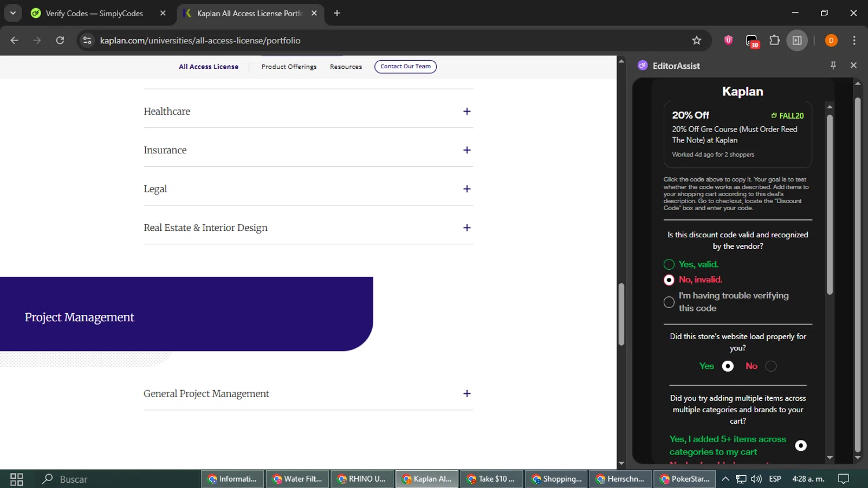Switch to Kaplan Al... taskbar window
Image resolution: width=868 pixels, height=488 pixels.
[427, 479]
